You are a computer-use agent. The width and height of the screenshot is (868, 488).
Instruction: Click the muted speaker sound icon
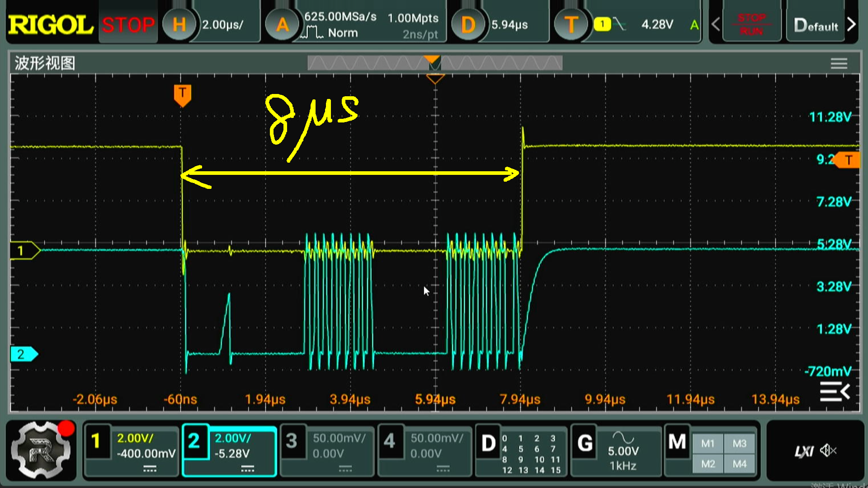point(828,450)
